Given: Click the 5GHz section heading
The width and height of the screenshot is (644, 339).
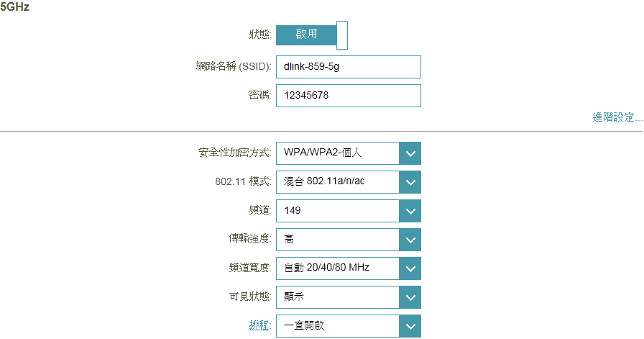Looking at the screenshot, I should coord(15,7).
